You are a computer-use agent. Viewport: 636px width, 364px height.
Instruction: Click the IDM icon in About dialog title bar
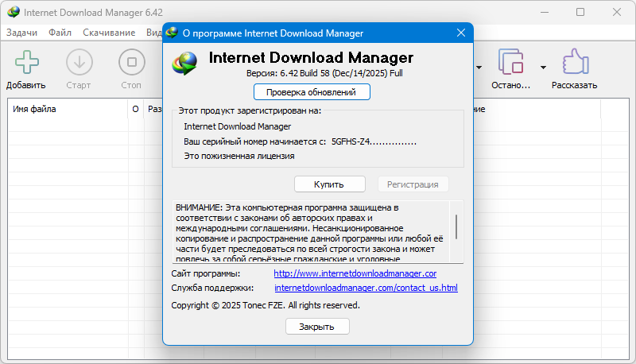172,33
